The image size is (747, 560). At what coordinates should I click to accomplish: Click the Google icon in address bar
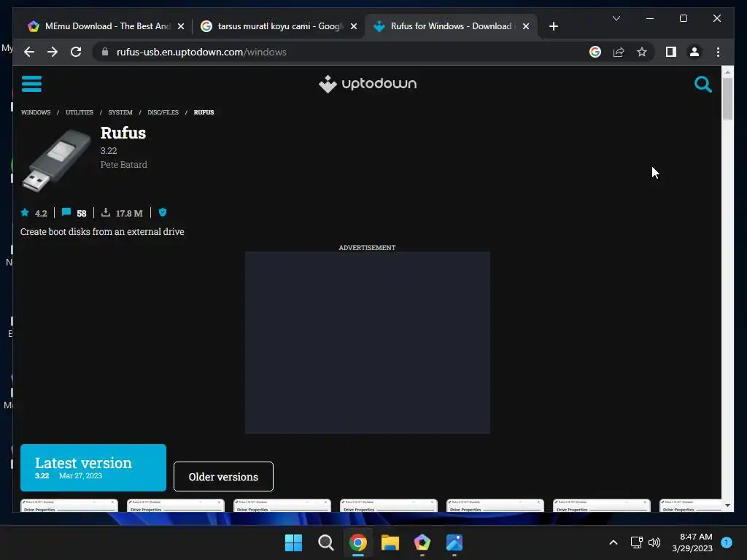pyautogui.click(x=595, y=52)
